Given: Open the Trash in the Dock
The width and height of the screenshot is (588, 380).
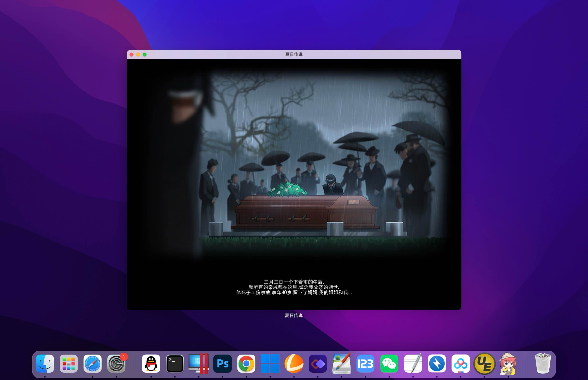Looking at the screenshot, I should 543,364.
